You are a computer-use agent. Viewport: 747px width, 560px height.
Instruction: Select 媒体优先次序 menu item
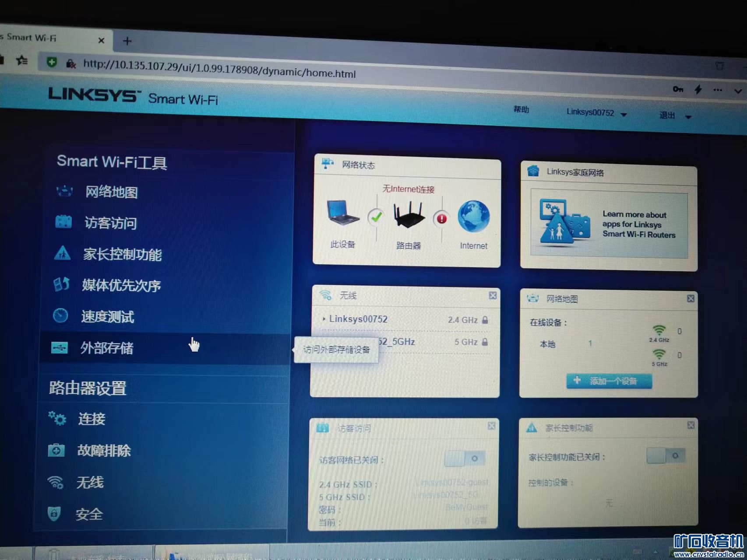(122, 285)
